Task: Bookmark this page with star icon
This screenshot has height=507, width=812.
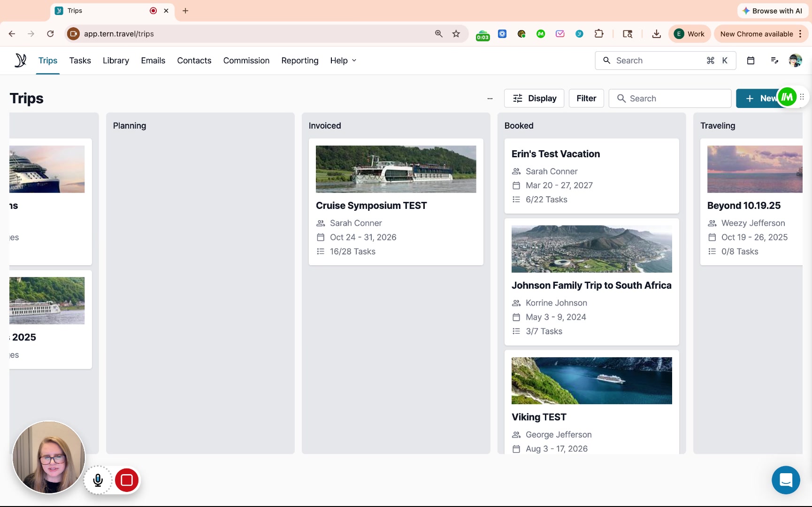Action: 456,34
